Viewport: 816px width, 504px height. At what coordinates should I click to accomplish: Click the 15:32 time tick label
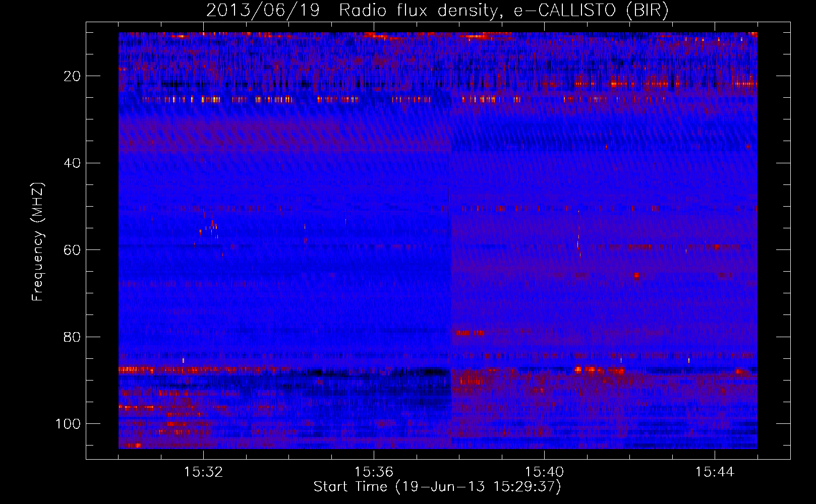[x=203, y=472]
